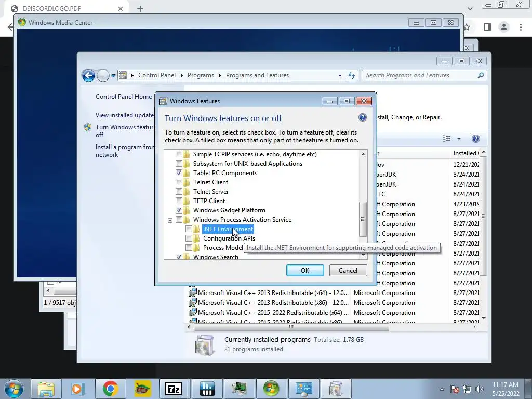
Task: Open the address bar history dropdown
Action: coord(340,75)
